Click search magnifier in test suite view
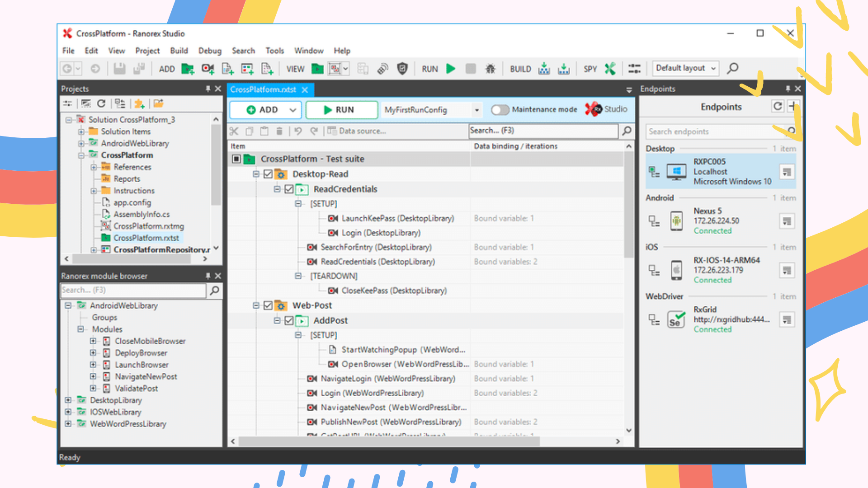Image resolution: width=868 pixels, height=488 pixels. tap(627, 131)
